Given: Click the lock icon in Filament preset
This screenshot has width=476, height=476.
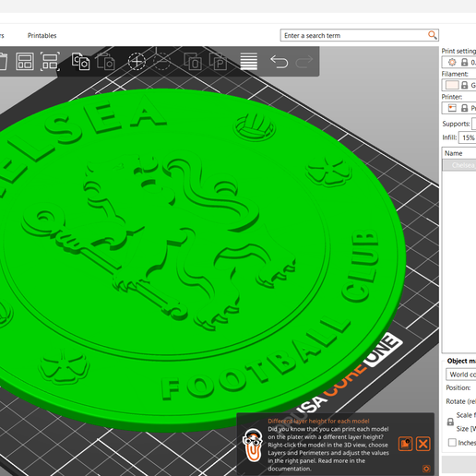Looking at the screenshot, I should tap(464, 85).
